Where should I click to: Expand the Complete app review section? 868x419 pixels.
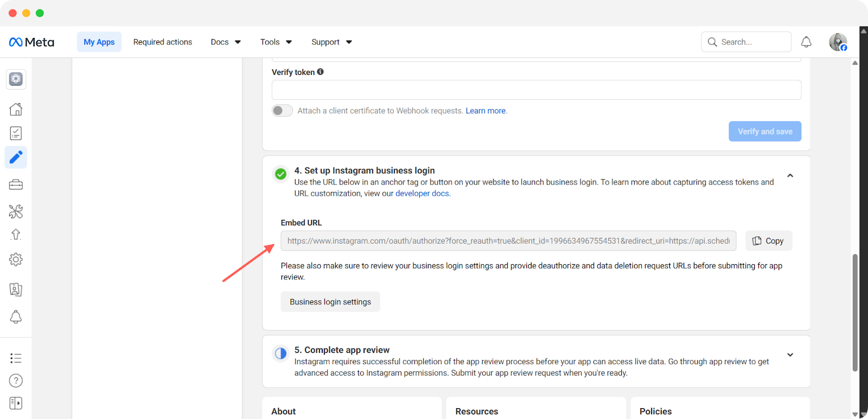click(x=790, y=354)
